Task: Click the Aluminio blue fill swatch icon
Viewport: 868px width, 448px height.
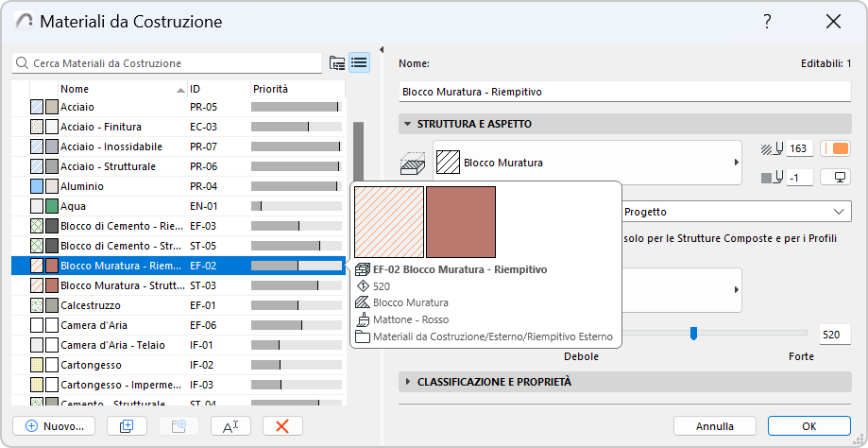Action: 38,186
